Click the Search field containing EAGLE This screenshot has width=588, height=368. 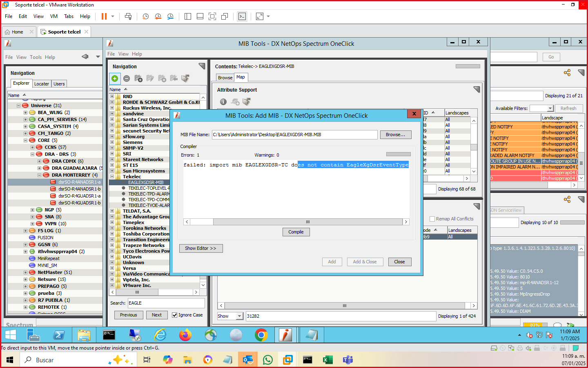[166, 303]
